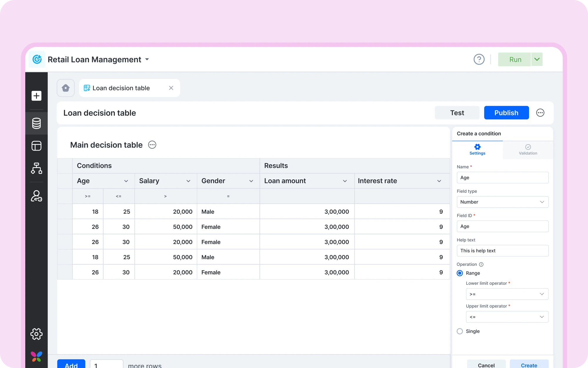Screen dimensions: 588x368
Task: Click the decision table icon in tab
Action: click(87, 88)
